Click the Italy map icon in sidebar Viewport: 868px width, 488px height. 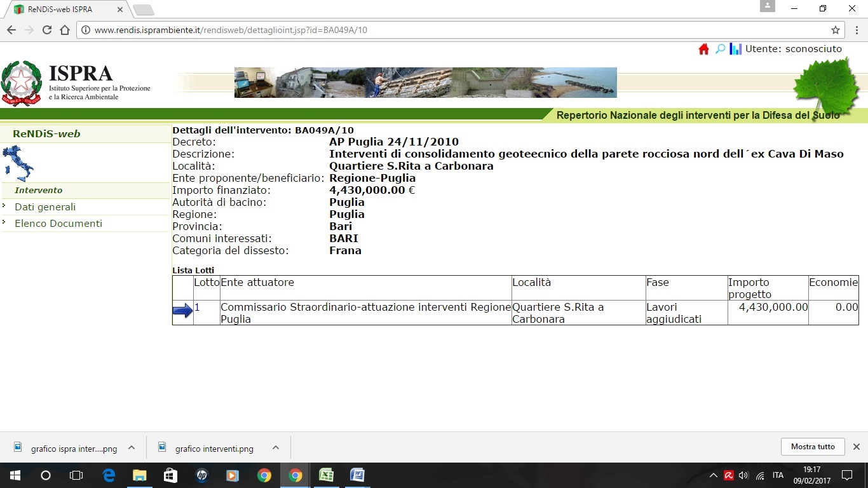pos(18,163)
